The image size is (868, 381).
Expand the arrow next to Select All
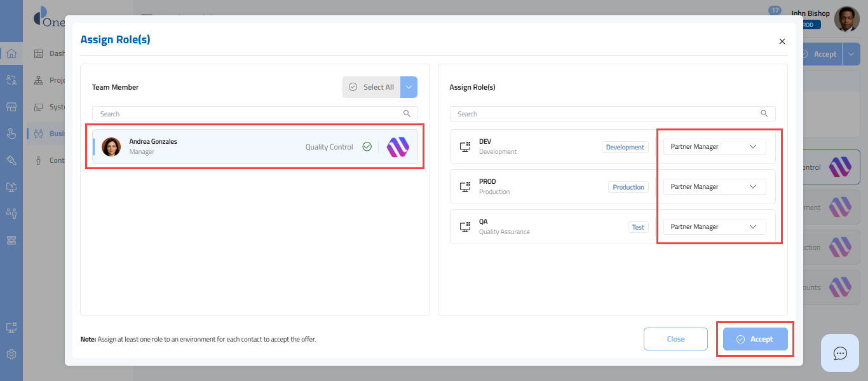pyautogui.click(x=409, y=87)
